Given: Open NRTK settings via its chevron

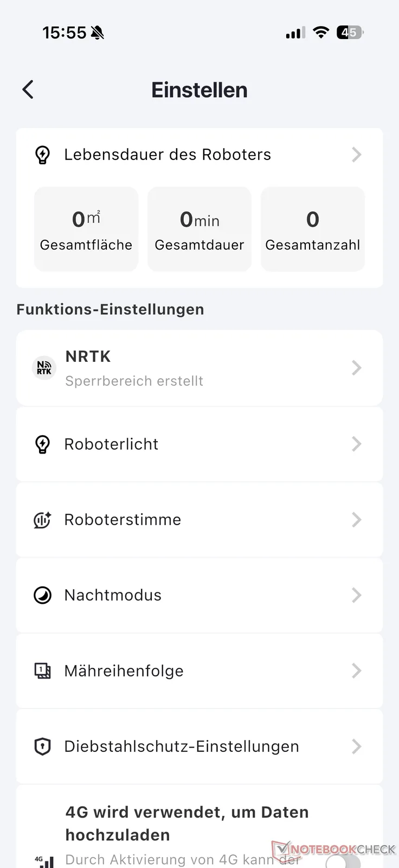Looking at the screenshot, I should [x=356, y=368].
